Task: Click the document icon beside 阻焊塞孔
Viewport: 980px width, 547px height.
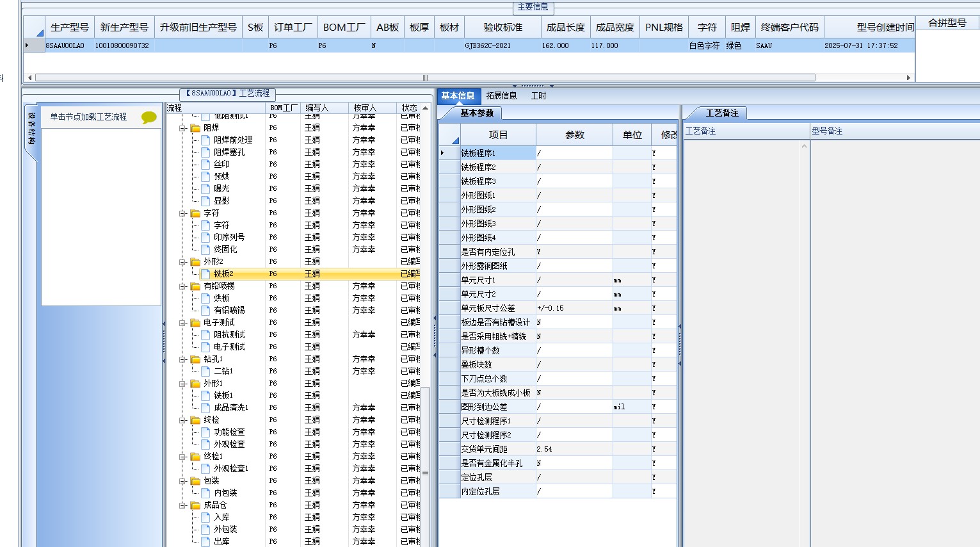Action: pyautogui.click(x=206, y=152)
